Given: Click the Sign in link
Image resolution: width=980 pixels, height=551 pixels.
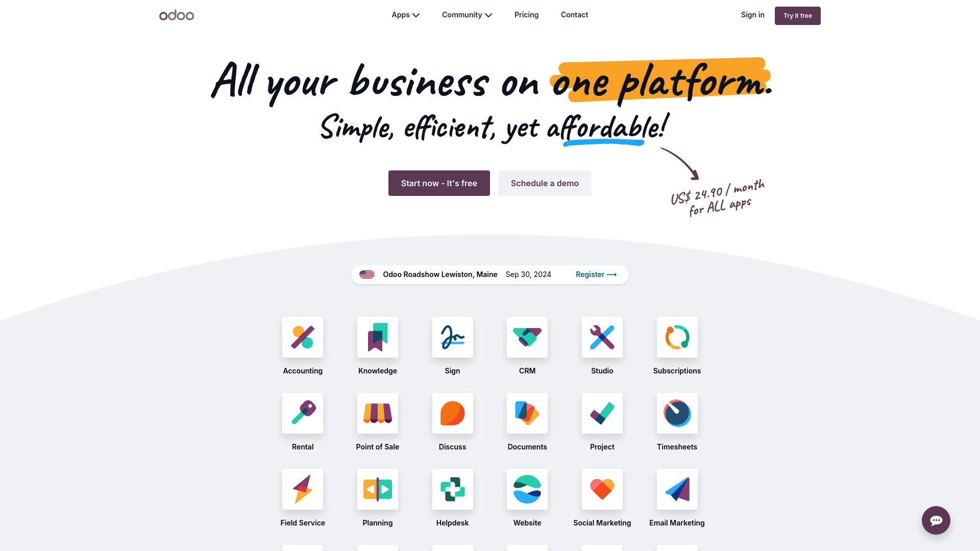Looking at the screenshot, I should pos(752,14).
